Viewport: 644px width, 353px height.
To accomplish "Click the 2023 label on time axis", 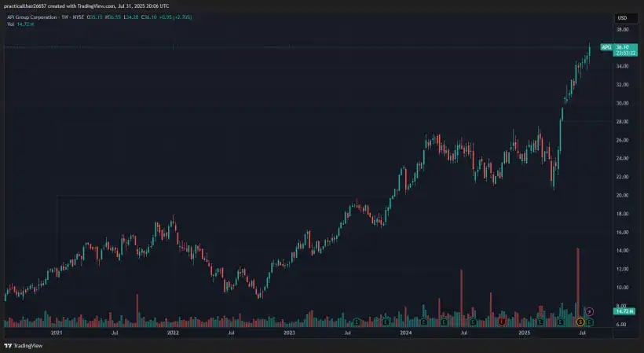I will pyautogui.click(x=289, y=333).
